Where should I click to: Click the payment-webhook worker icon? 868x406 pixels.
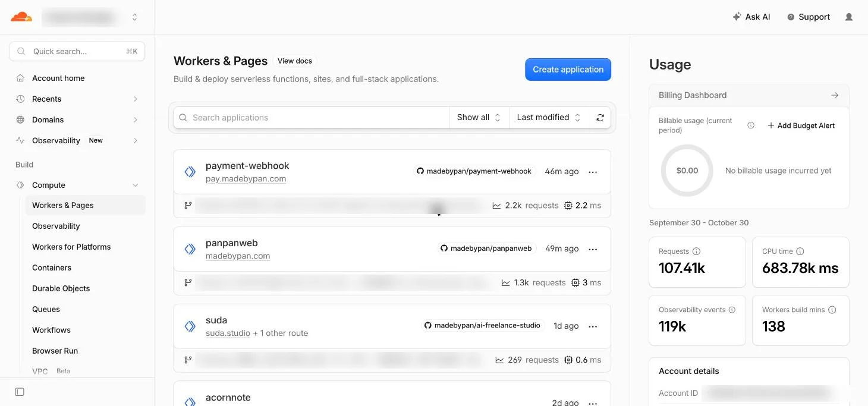point(190,172)
